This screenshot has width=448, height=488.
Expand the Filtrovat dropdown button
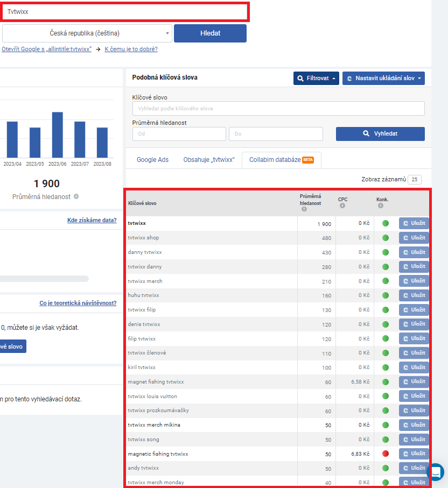316,78
